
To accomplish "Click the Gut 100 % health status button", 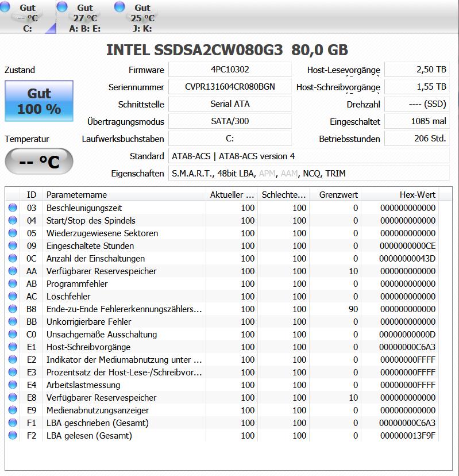I will coord(39,101).
